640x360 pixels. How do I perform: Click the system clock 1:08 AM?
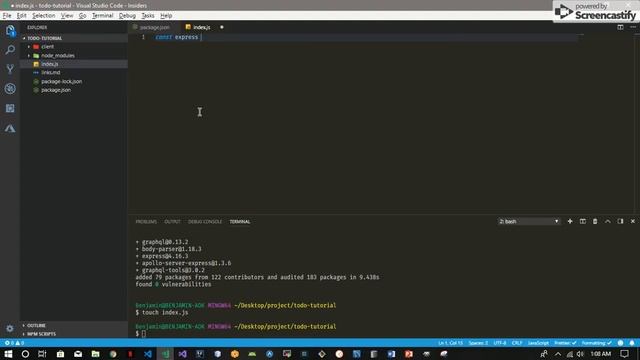(x=600, y=354)
